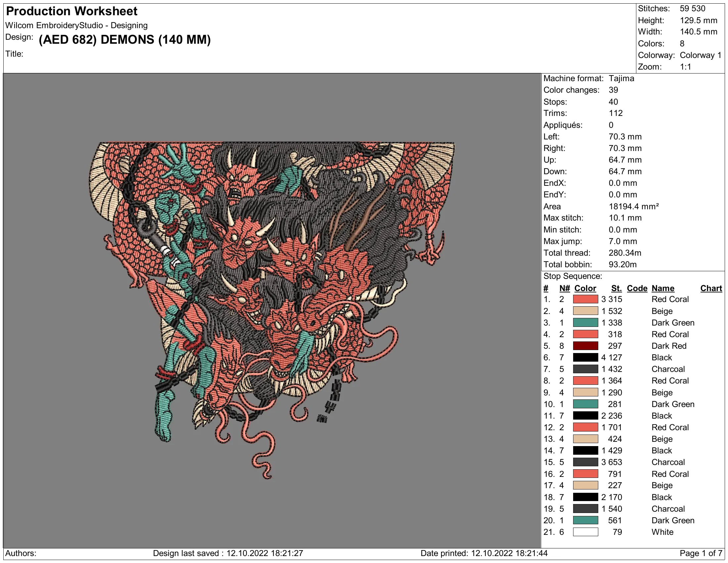Select the Charcoal swatch in stop 15
This screenshot has width=728, height=563.
click(x=585, y=462)
